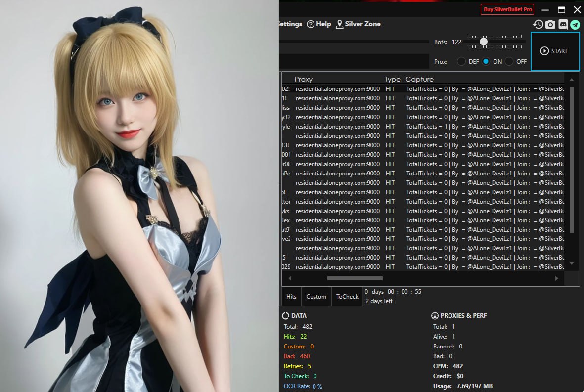The image size is (584, 392).
Task: Switch to the Hits tab
Action: pos(291,297)
